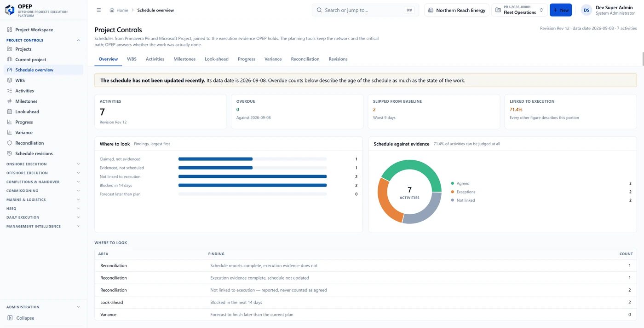Click the Collapse sidebar panel icon
The height and width of the screenshot is (328, 644).
click(x=10, y=318)
